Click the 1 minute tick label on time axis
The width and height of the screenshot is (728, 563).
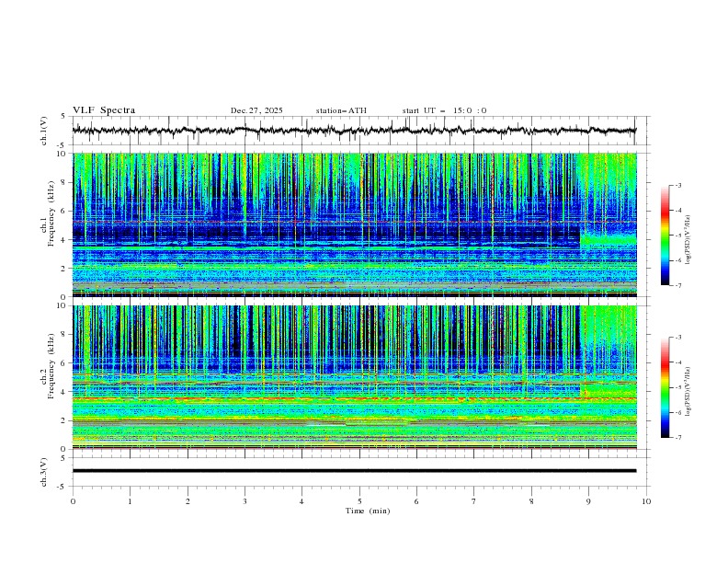pyautogui.click(x=130, y=500)
